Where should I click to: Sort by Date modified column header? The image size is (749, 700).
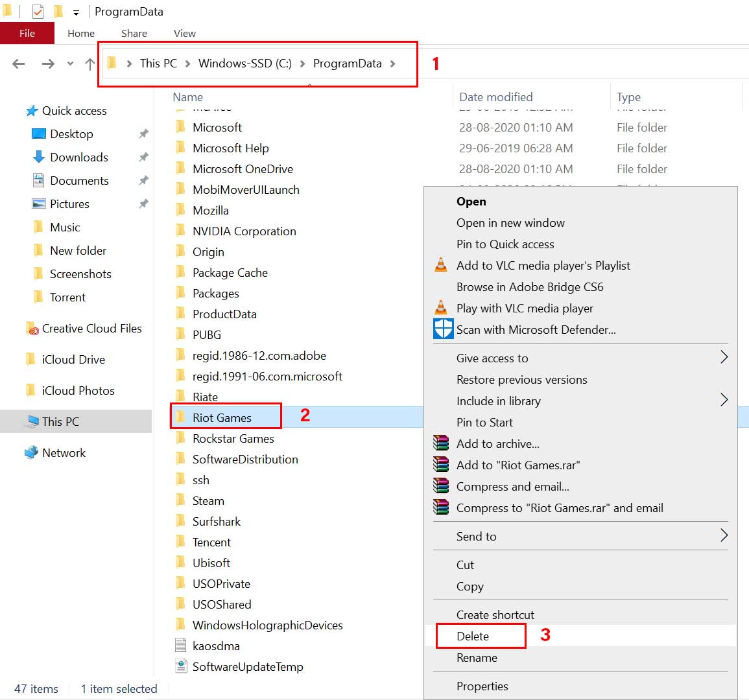click(496, 97)
